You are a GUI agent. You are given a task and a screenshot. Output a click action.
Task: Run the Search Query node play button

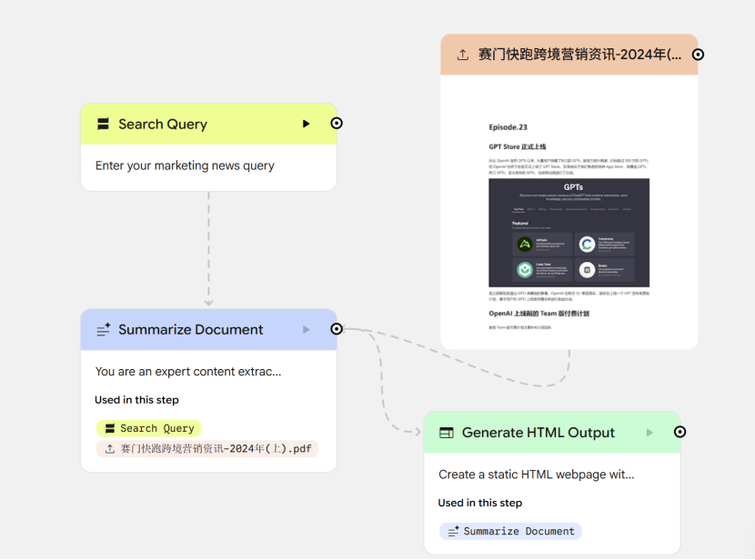pos(306,124)
